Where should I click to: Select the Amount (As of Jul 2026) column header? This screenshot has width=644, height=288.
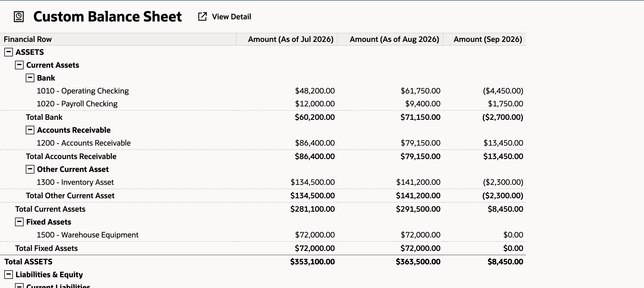point(287,39)
